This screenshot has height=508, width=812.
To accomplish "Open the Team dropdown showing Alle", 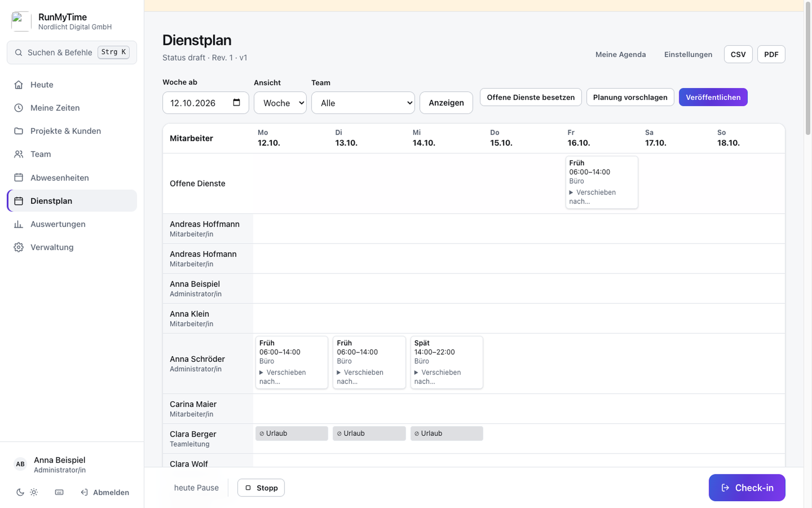I will click(363, 103).
